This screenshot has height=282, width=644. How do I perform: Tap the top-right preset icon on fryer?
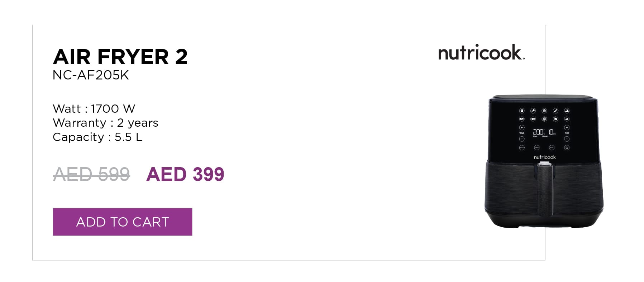567,111
